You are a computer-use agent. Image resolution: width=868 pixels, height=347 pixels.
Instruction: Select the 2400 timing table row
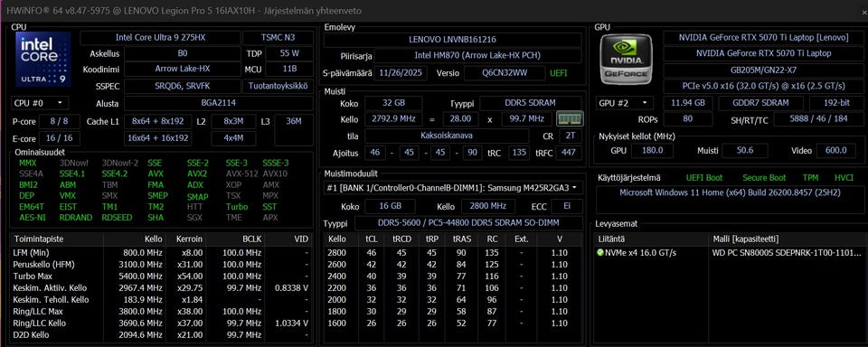point(452,277)
